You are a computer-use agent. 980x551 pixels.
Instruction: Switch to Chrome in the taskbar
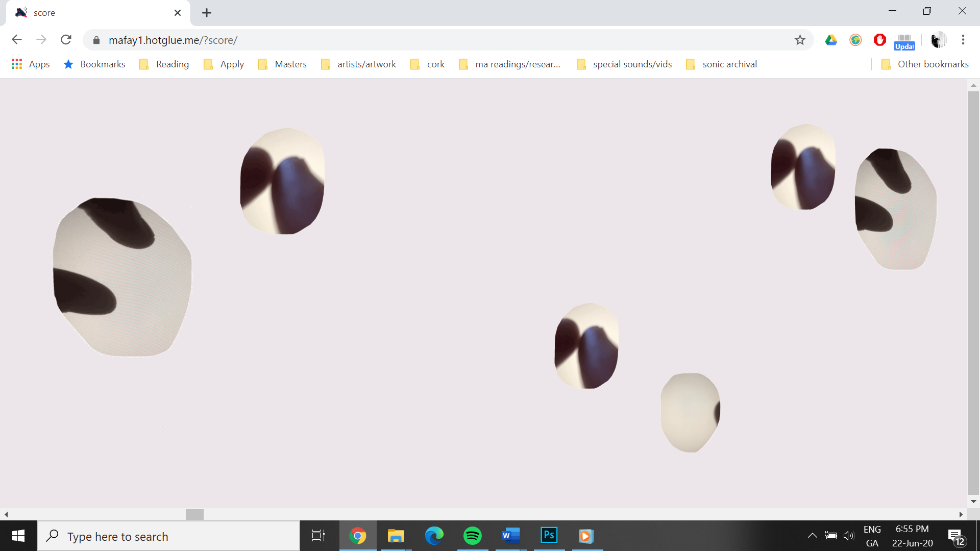pyautogui.click(x=358, y=536)
